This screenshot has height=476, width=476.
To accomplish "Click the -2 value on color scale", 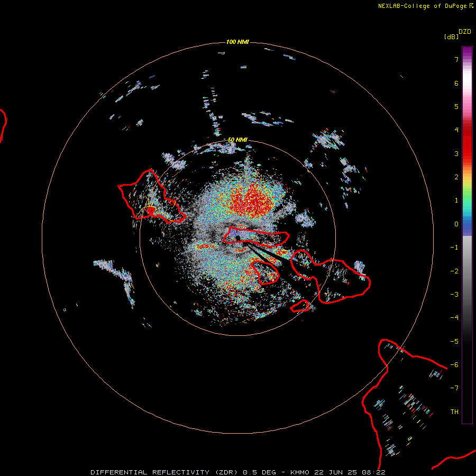I will pyautogui.click(x=454, y=271).
